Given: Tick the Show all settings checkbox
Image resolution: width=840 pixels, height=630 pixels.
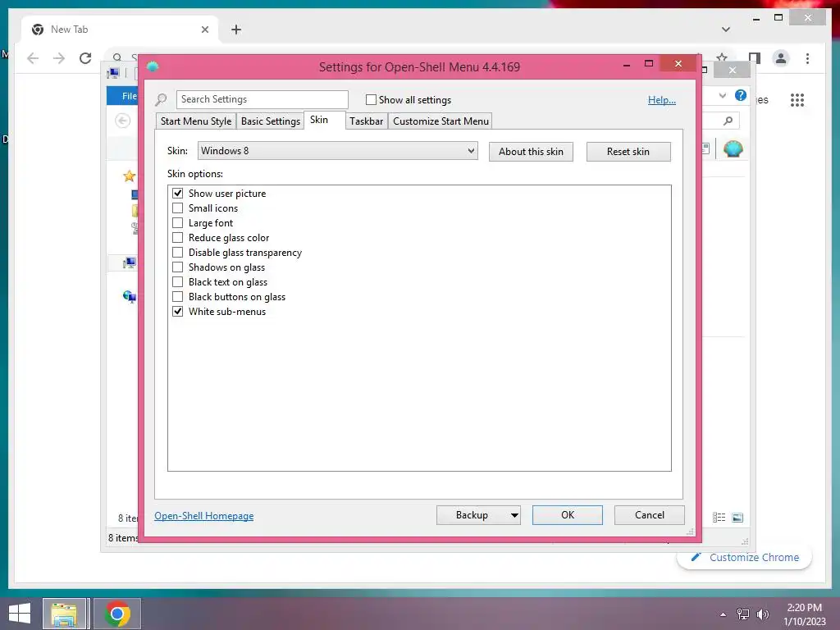Looking at the screenshot, I should [371, 99].
